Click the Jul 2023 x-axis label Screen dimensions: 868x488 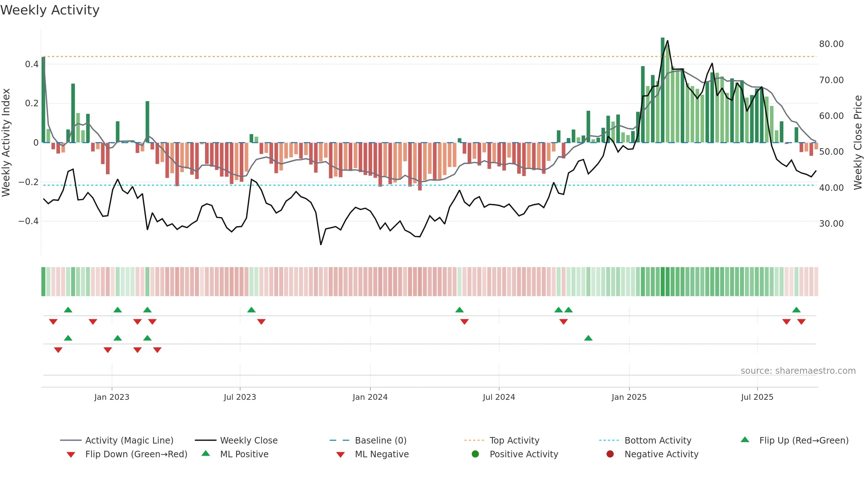pos(240,397)
